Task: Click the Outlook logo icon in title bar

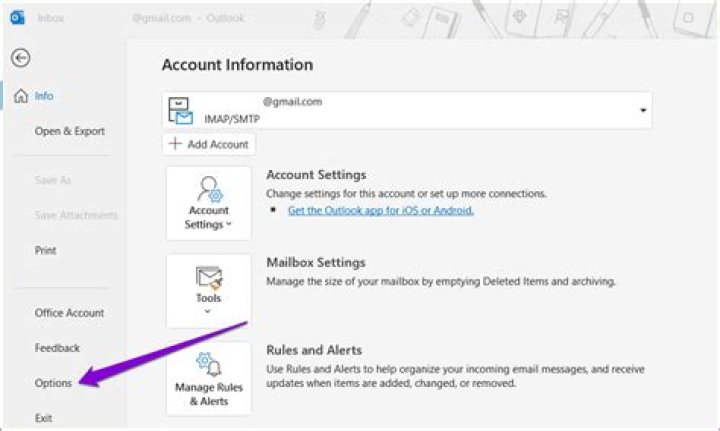Action: tap(17, 18)
